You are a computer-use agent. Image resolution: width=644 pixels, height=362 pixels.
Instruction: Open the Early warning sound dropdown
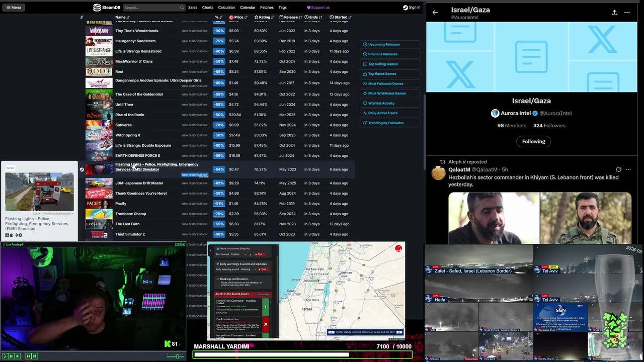[x=249, y=269]
